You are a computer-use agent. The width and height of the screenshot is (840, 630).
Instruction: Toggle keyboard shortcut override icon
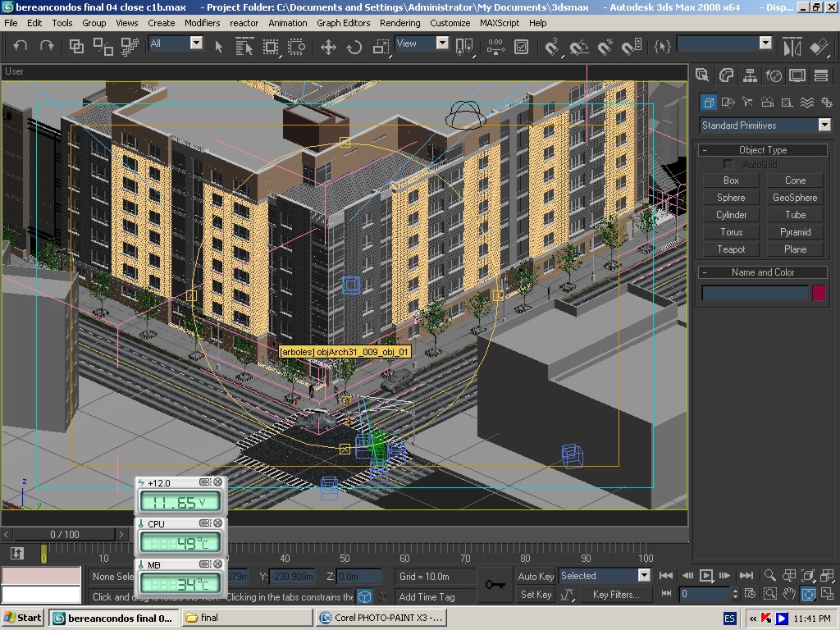(521, 47)
